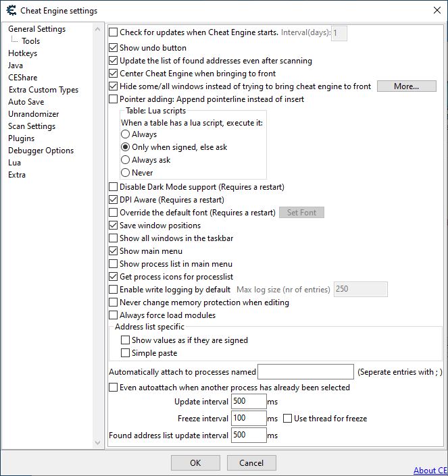Click the Cheat Engine logo icon in title bar
Screen dimensions: 448x476
(x=11, y=11)
